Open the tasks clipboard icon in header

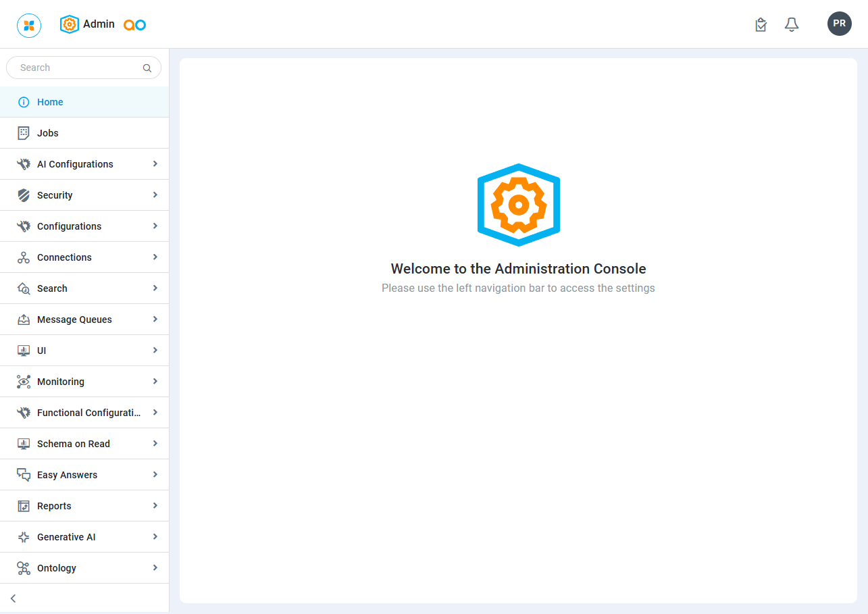(761, 25)
